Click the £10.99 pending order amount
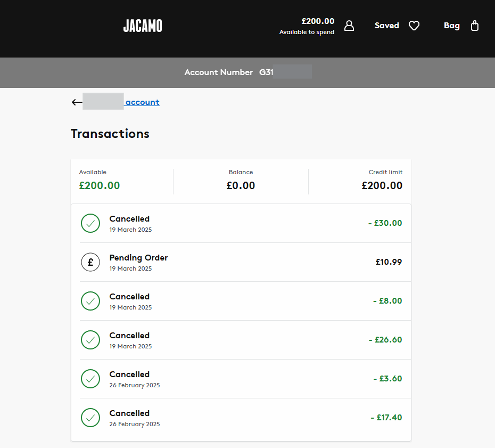The width and height of the screenshot is (495, 448). 389,262
